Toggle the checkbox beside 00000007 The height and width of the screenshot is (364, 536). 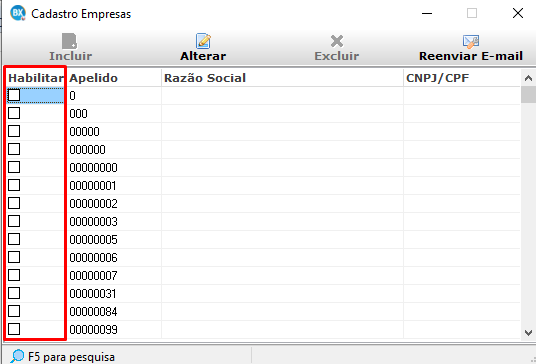click(x=14, y=275)
